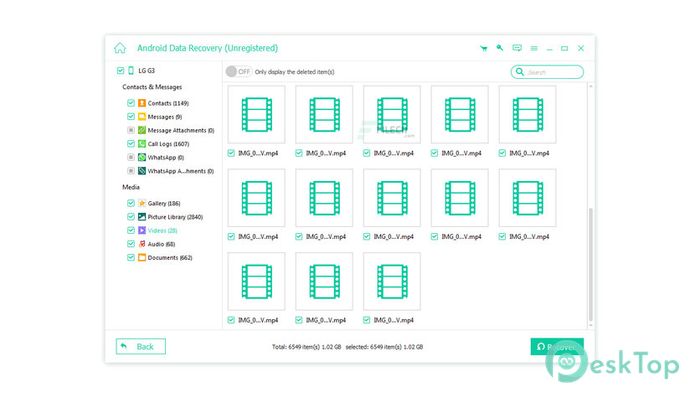Click the selected items status text
Viewport: 700px width, 400px height.
pos(384,347)
